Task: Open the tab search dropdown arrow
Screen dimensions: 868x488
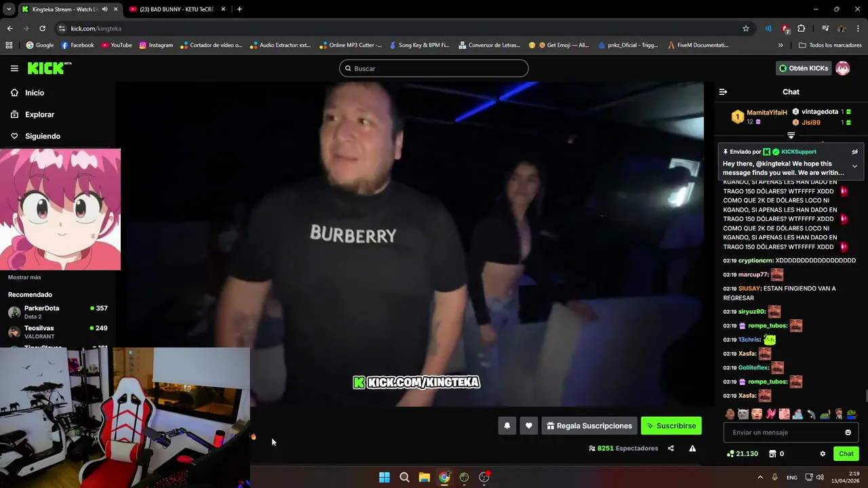Action: pos(8,9)
